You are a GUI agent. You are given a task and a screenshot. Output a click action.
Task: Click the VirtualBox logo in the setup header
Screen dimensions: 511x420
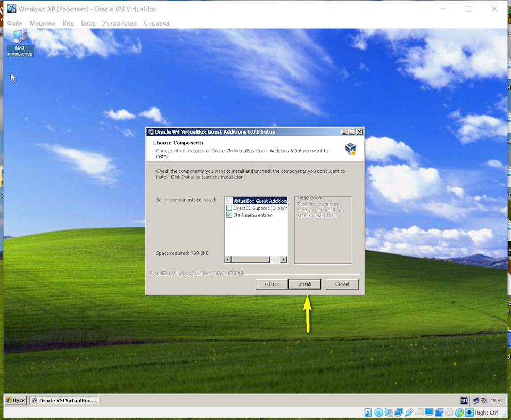pos(350,149)
